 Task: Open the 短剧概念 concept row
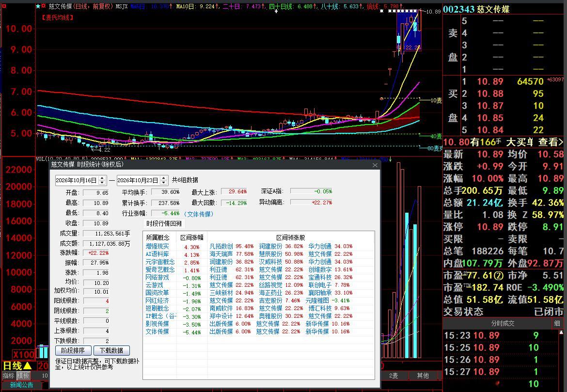tap(157, 308)
